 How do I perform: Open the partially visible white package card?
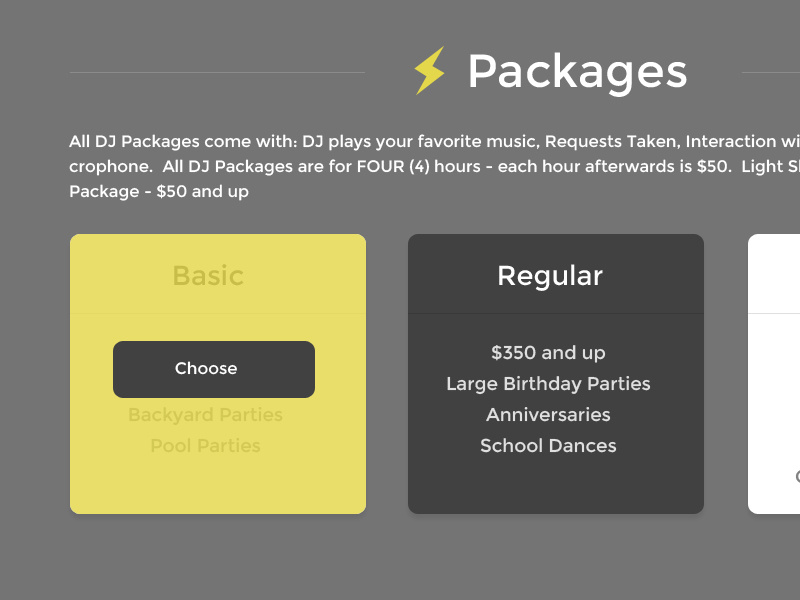(x=776, y=400)
